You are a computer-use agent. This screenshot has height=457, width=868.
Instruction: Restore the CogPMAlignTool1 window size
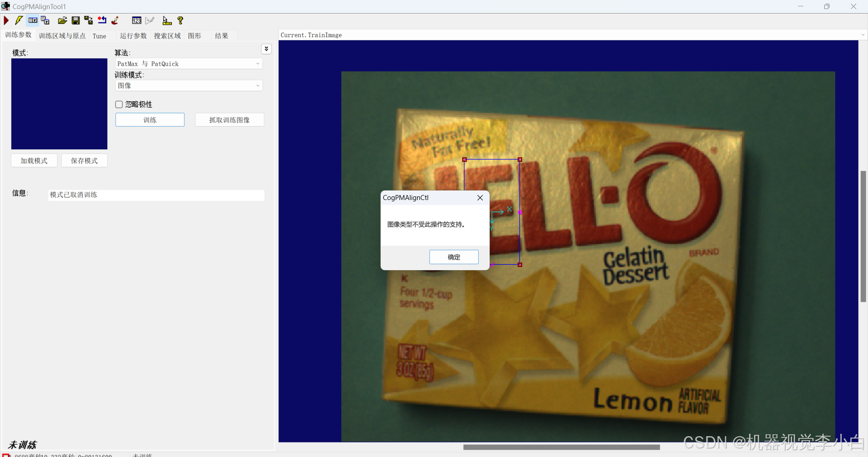click(826, 6)
